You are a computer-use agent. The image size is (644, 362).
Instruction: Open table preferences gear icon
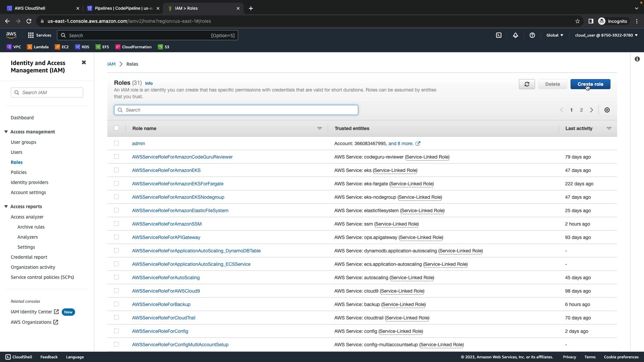tap(607, 110)
